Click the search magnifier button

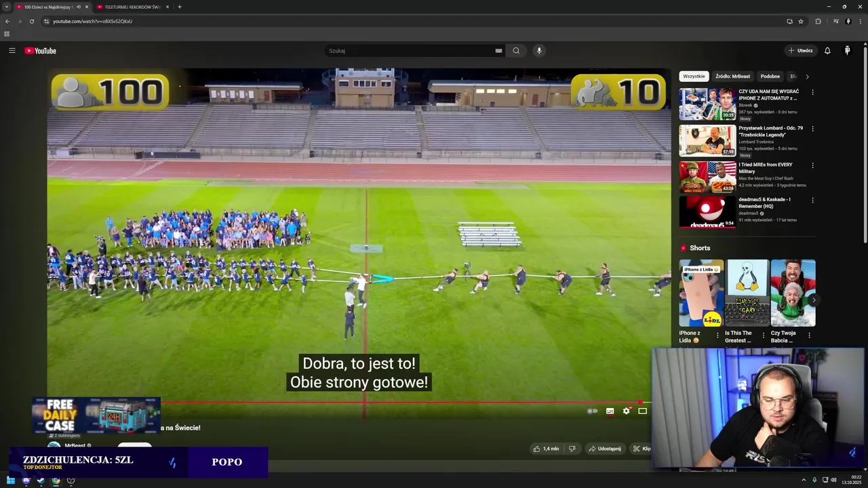click(x=516, y=51)
